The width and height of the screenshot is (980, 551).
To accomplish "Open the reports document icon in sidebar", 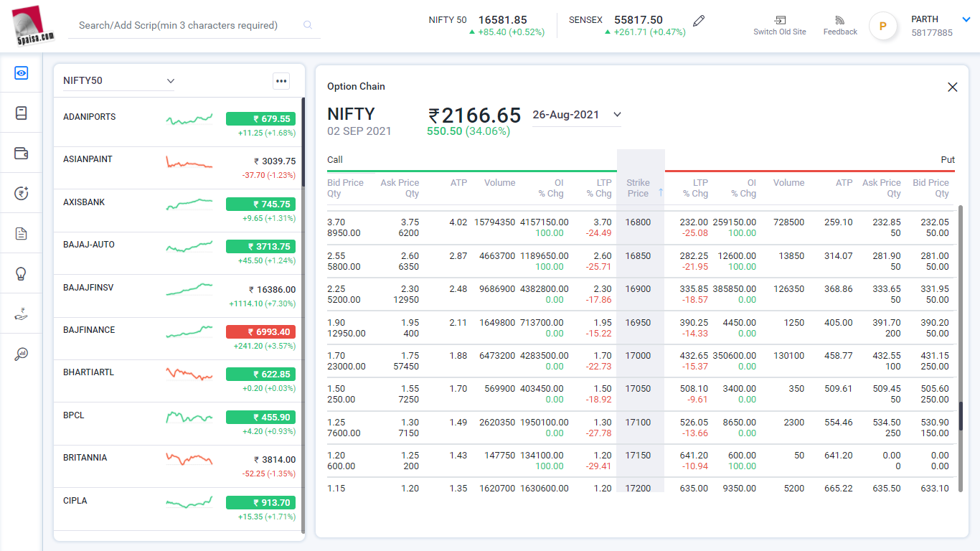I will pos(22,233).
